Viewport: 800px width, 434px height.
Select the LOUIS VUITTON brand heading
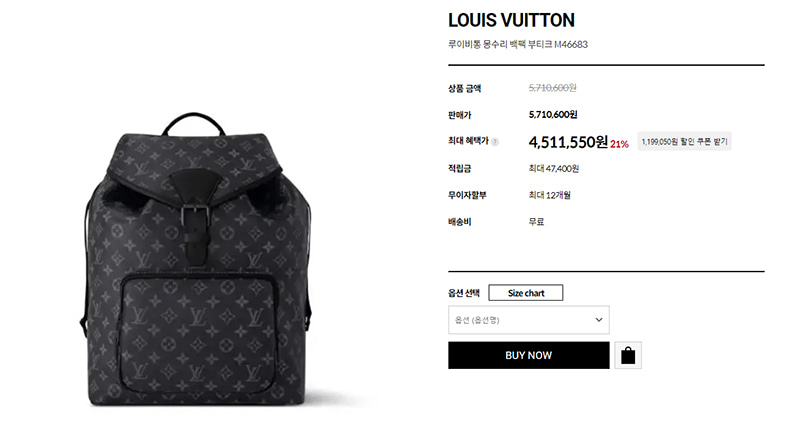(x=511, y=20)
